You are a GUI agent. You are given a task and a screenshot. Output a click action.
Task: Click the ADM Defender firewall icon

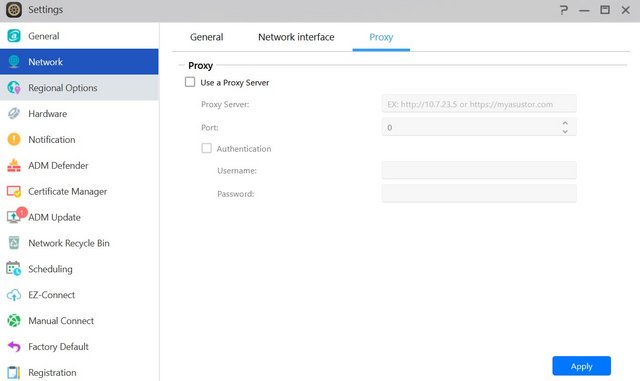coord(13,165)
